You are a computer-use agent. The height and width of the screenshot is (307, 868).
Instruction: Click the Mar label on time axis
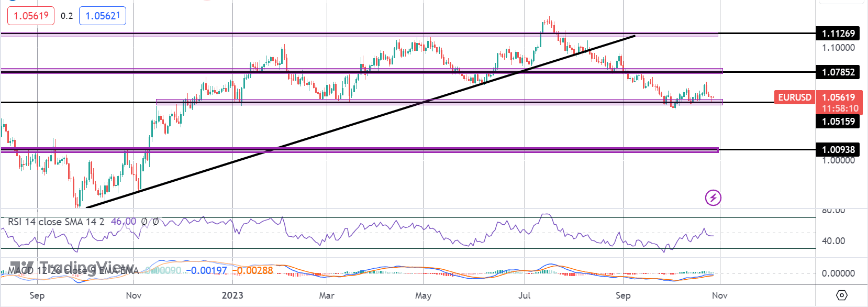(x=327, y=295)
